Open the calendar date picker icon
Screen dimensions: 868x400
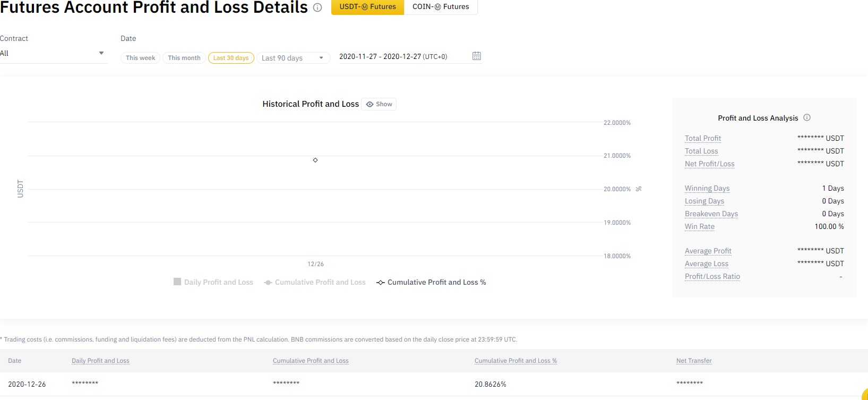477,56
